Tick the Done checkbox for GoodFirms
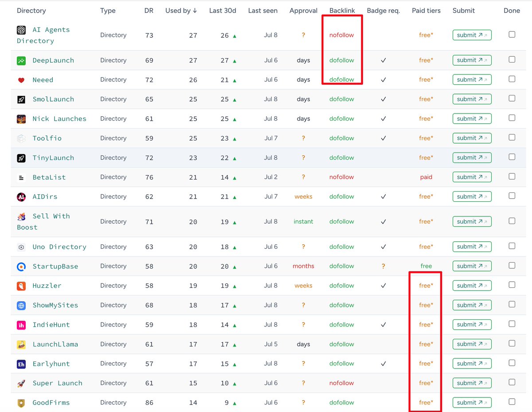532x412 pixels. (x=512, y=402)
